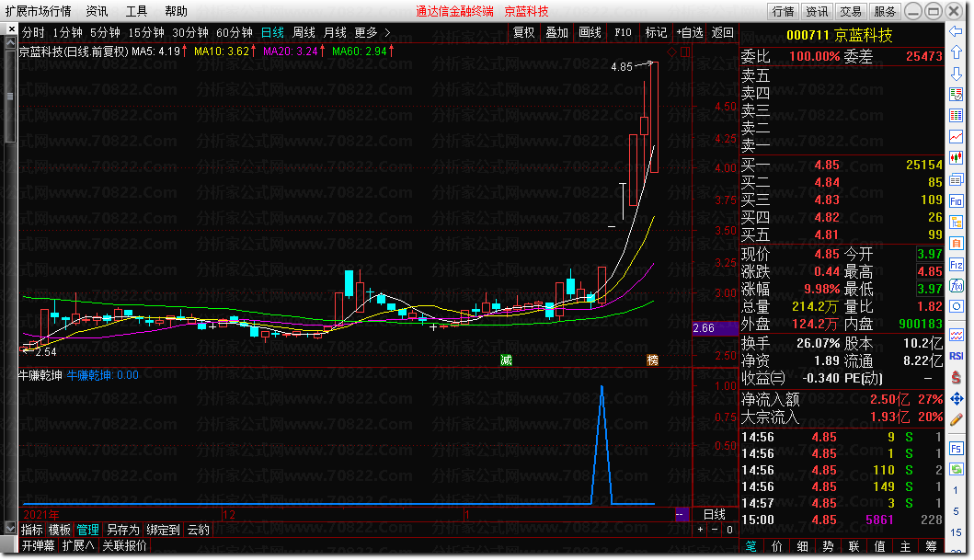Open the 指标 indicator tab below chart
Screen dimensions: 974x560
click(31, 531)
